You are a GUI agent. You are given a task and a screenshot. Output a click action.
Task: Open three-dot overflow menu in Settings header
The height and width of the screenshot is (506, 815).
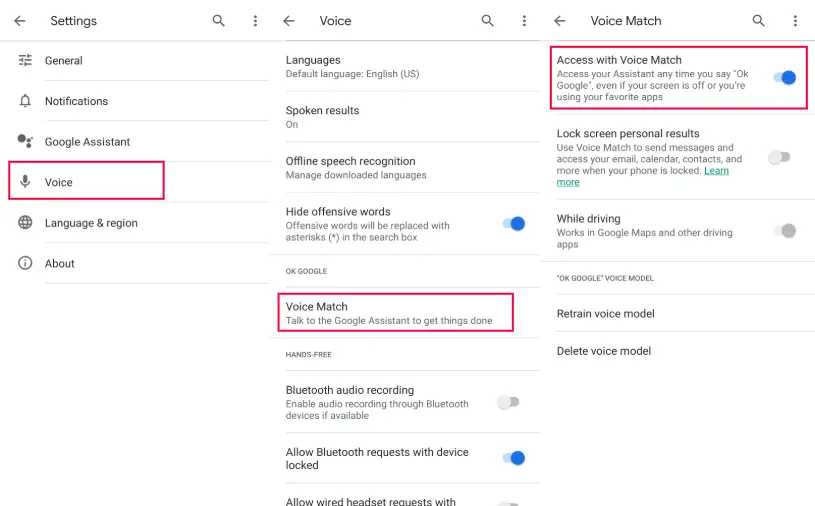click(x=255, y=21)
